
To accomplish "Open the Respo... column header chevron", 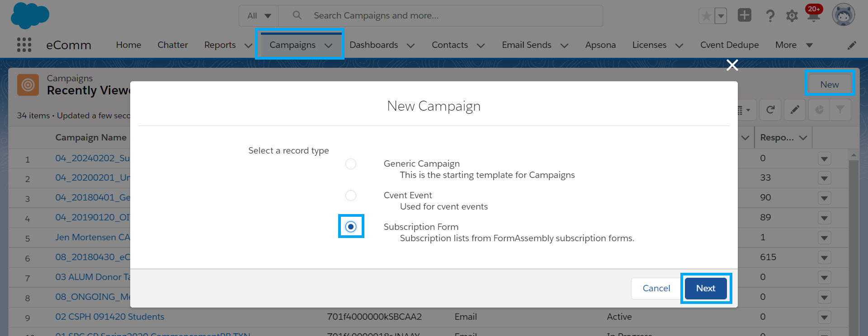I will click(803, 138).
